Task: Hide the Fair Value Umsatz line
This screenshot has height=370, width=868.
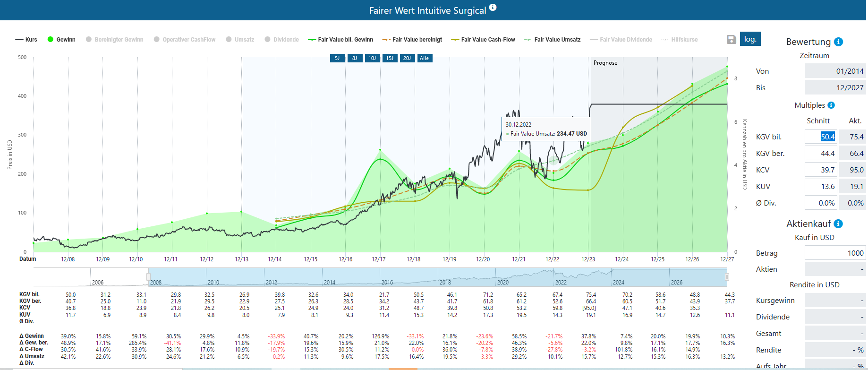Action: (553, 40)
